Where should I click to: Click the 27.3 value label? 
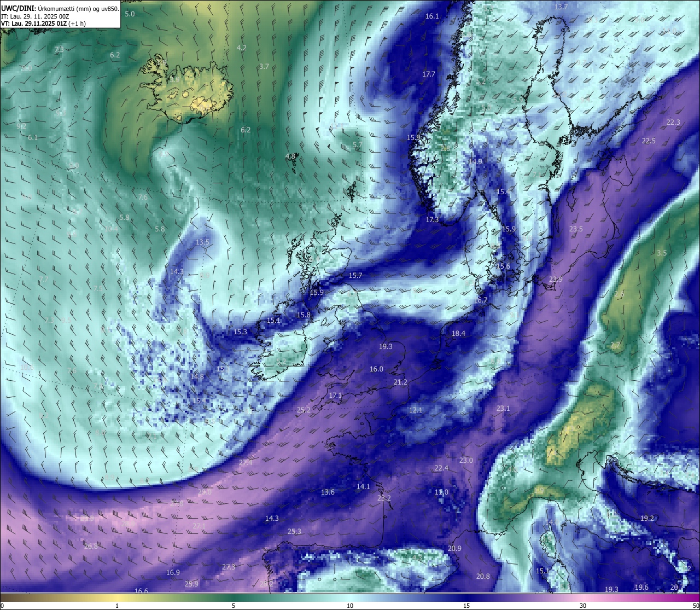click(229, 567)
